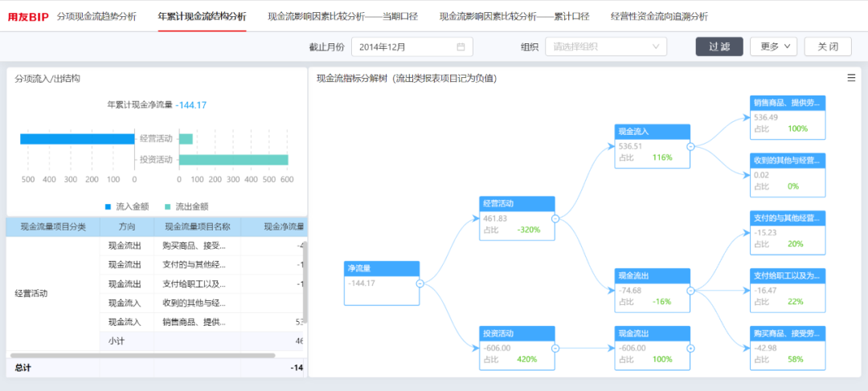This screenshot has width=868, height=391.
Task: Collapse the 现金流入 node branches
Action: (690, 146)
